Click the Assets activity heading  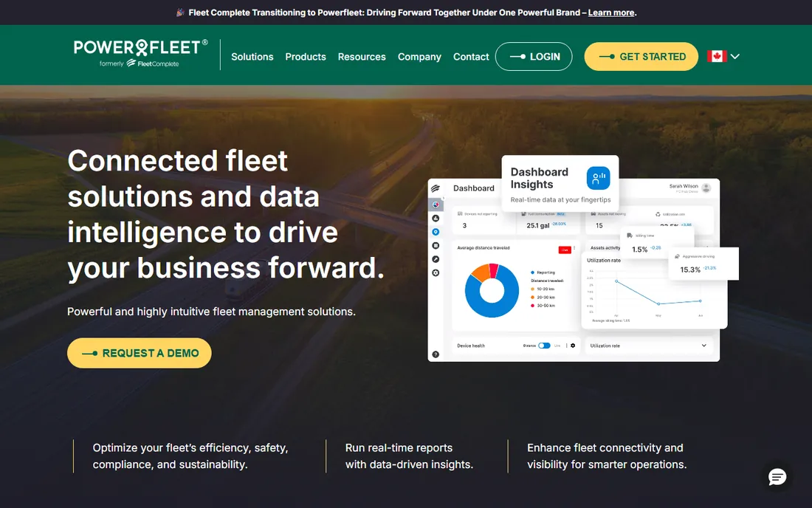pyautogui.click(x=605, y=248)
